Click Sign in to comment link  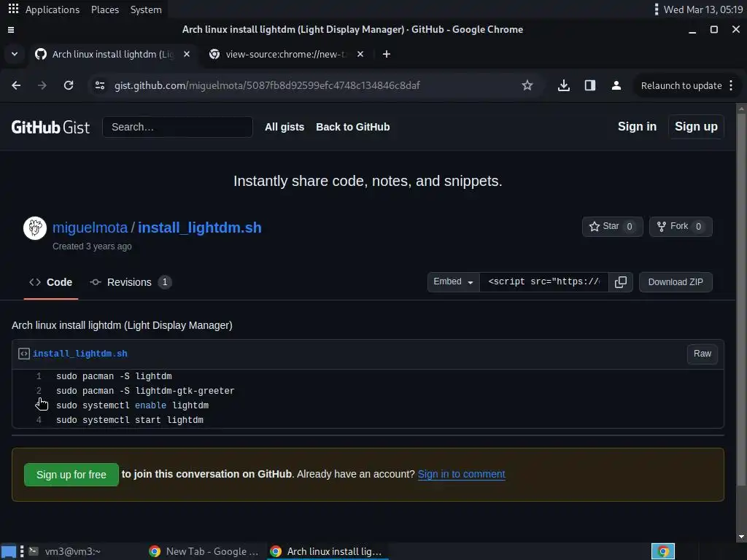tap(462, 474)
